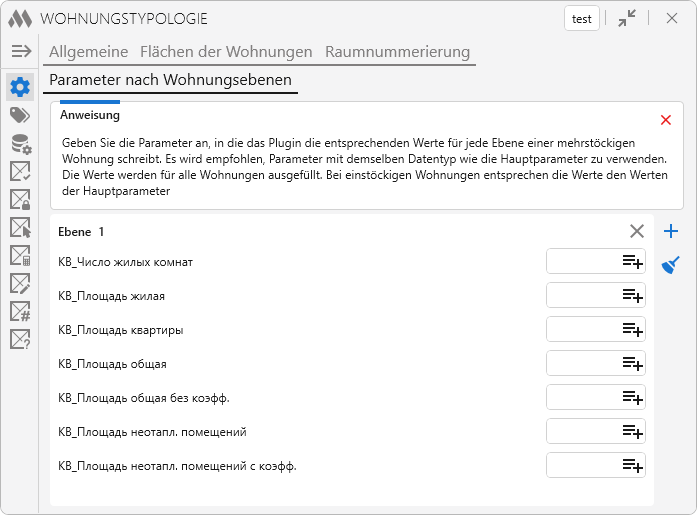Screen dimensions: 697x515
Task: Click the room hash numbering icon
Action: [20, 312]
